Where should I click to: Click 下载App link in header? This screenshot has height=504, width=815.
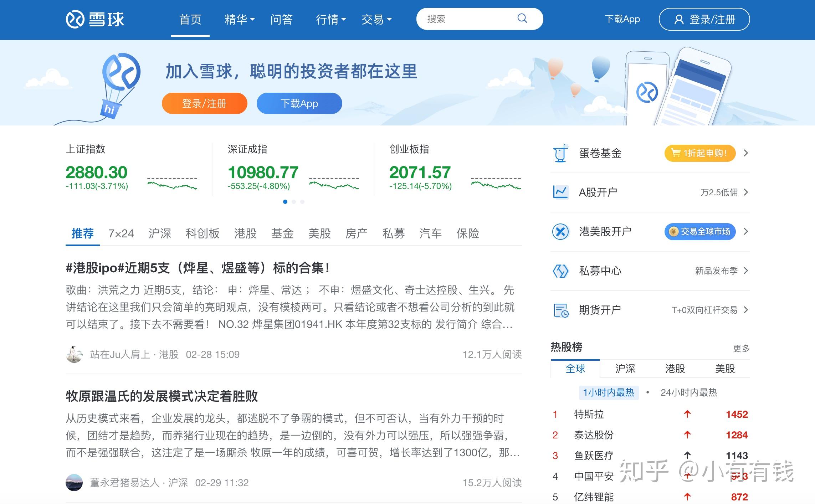coord(622,19)
